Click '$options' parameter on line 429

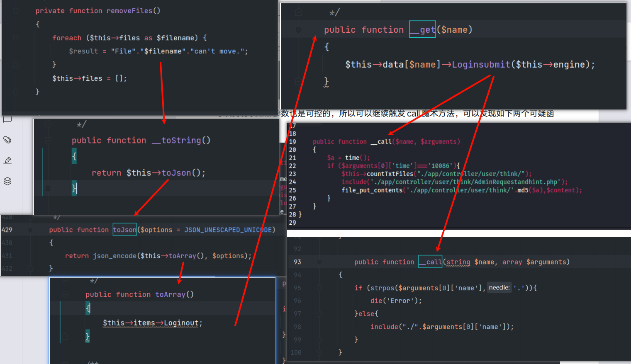point(156,230)
